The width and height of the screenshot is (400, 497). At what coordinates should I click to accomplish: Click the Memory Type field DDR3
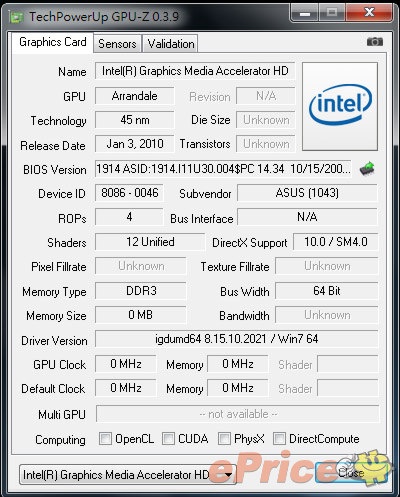click(141, 291)
